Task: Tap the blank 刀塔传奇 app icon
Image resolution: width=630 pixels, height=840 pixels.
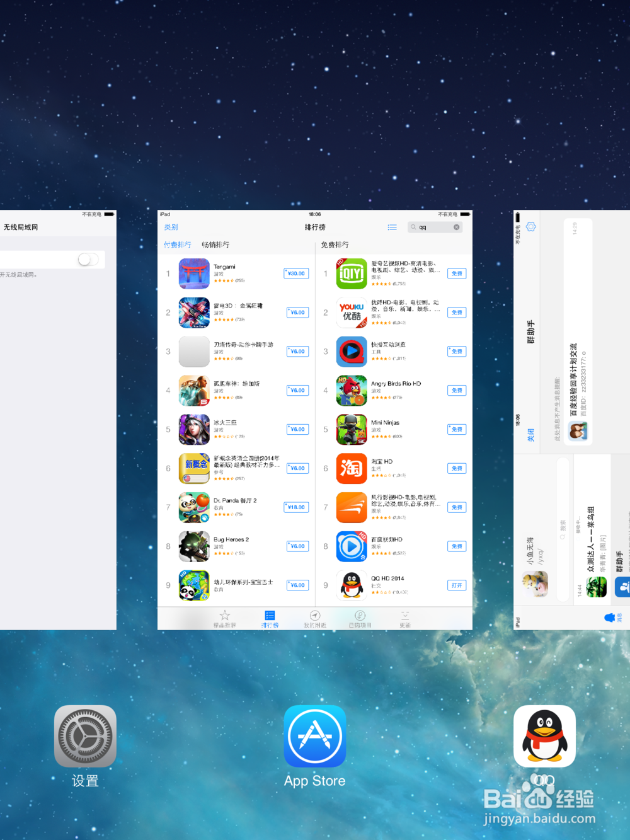Action: pyautogui.click(x=194, y=352)
